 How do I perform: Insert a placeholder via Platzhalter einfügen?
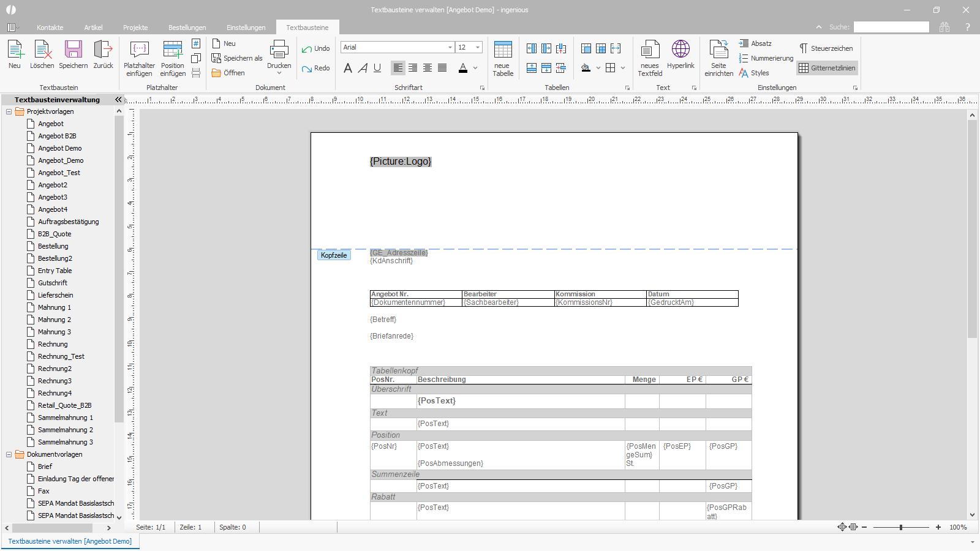pos(140,59)
